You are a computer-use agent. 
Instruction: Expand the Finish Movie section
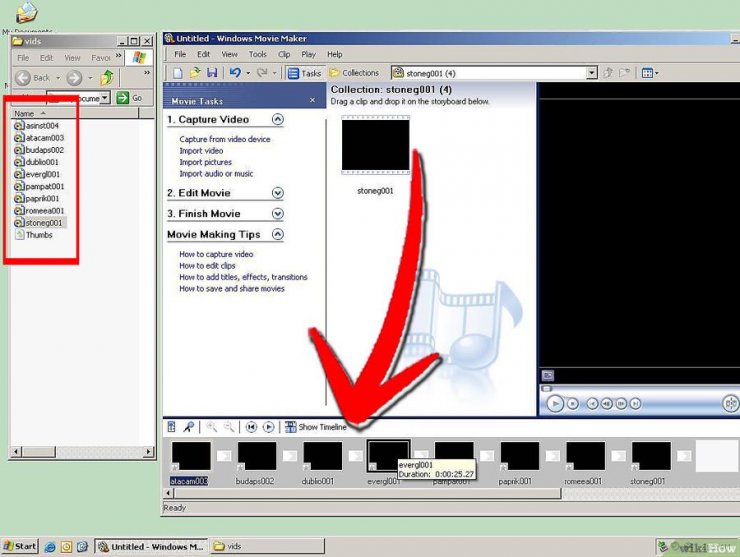(x=278, y=214)
